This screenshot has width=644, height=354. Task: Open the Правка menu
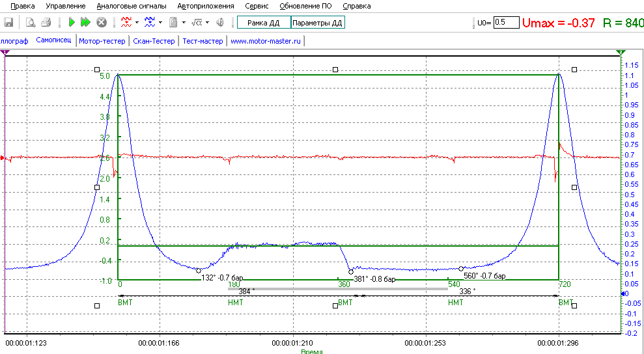coord(23,6)
